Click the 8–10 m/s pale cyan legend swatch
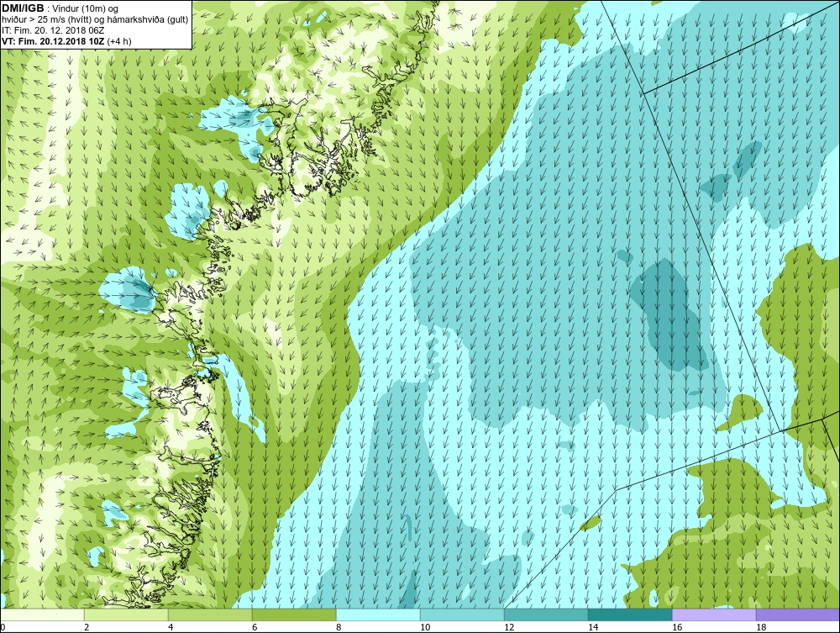 click(378, 615)
